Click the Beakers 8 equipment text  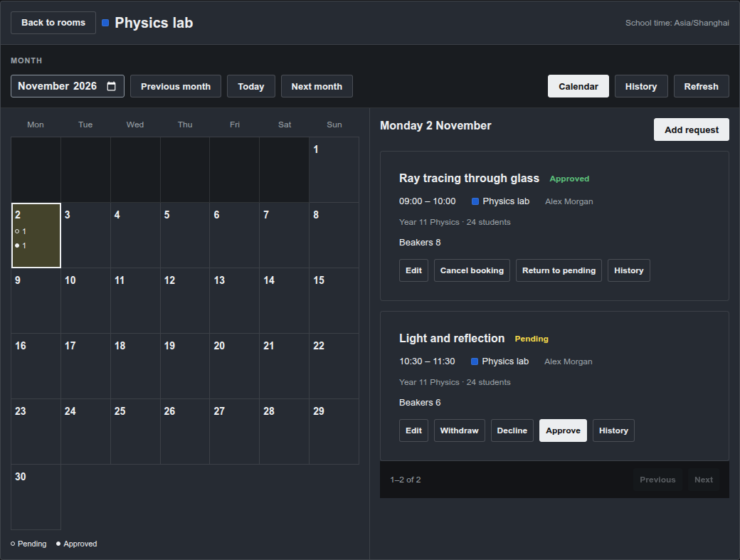point(420,243)
